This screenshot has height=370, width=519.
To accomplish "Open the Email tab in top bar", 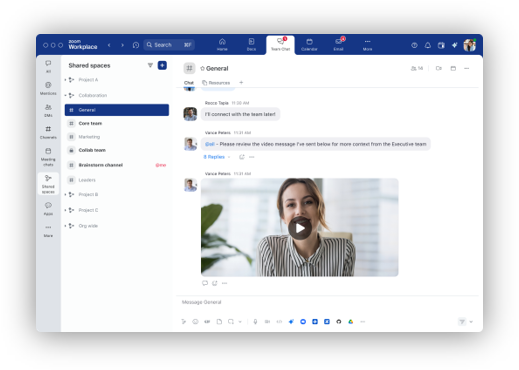I will [338, 45].
